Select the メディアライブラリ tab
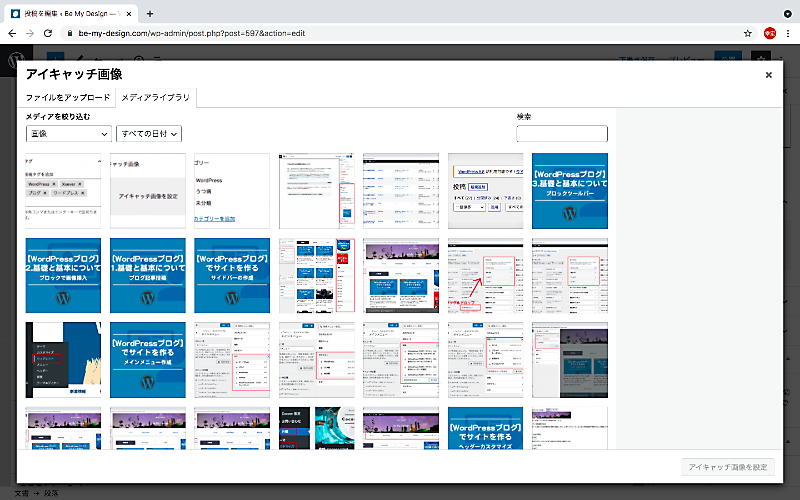This screenshot has width=800, height=500. point(154,98)
